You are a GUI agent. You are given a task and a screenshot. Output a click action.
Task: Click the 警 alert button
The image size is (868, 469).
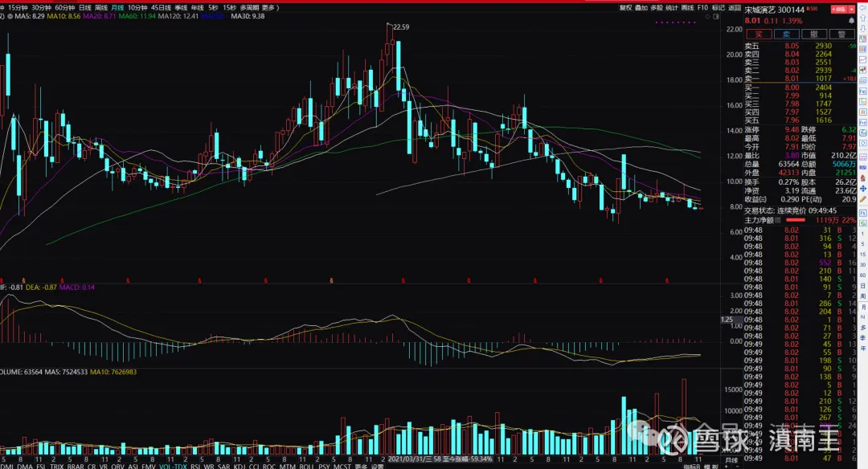coord(841,35)
